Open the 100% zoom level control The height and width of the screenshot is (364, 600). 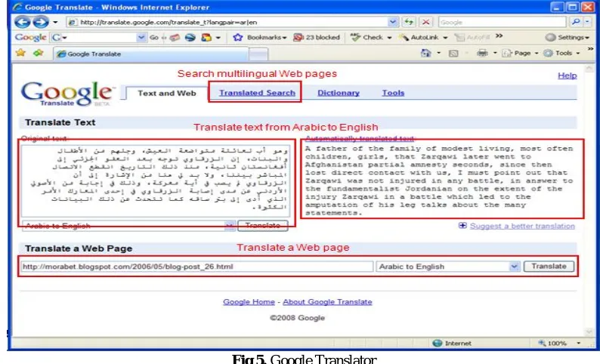(558, 343)
